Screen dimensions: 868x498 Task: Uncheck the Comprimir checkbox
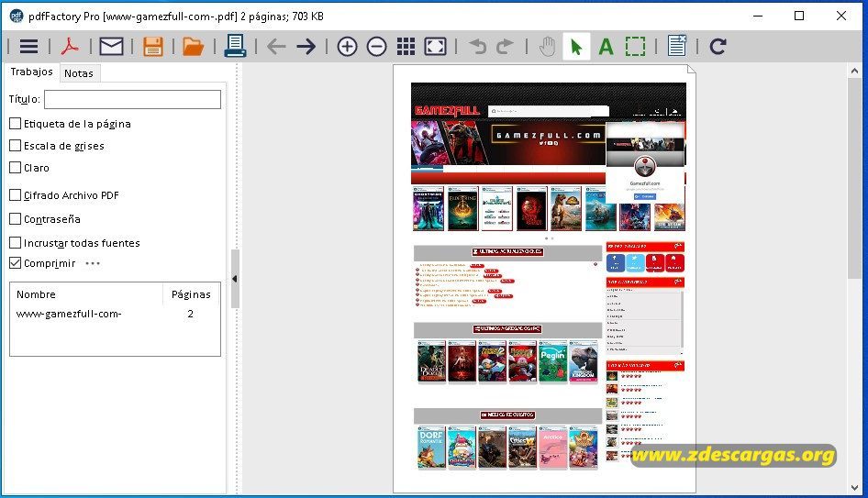click(x=16, y=263)
